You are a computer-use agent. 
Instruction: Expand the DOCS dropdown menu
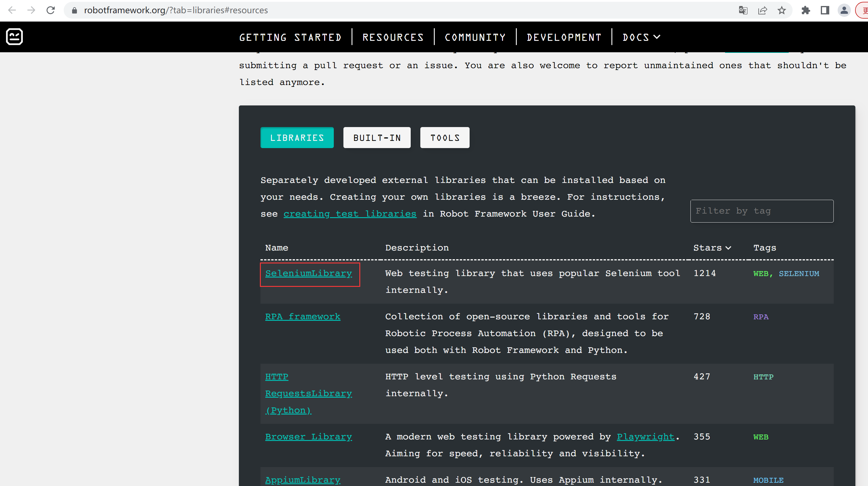641,37
